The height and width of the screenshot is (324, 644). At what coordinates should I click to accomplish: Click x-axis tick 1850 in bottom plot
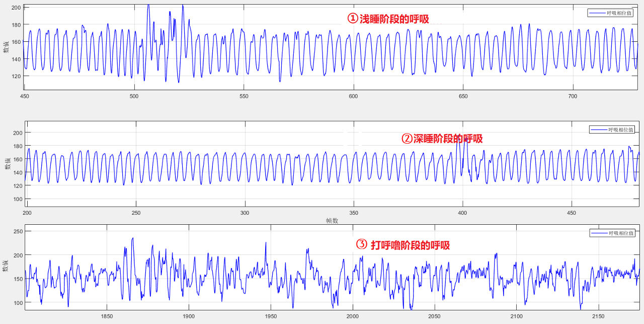click(x=107, y=316)
